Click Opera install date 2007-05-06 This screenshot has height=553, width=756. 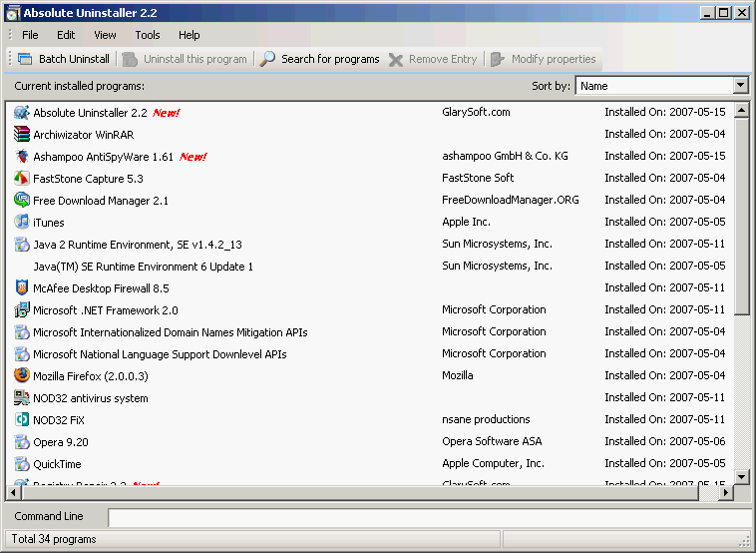(x=697, y=441)
